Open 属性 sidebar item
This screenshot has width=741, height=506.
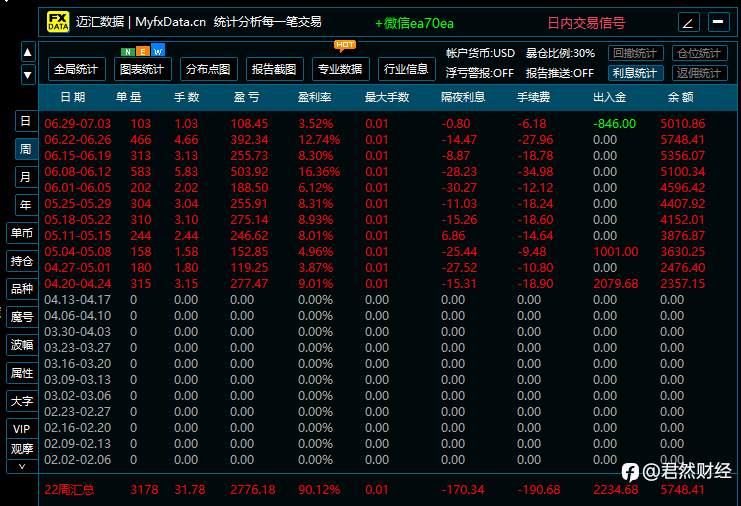tap(22, 373)
